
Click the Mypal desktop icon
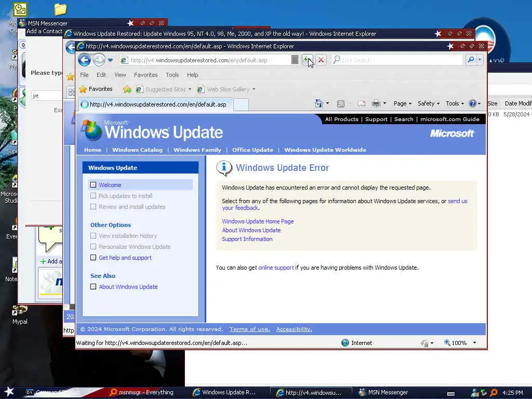click(20, 314)
